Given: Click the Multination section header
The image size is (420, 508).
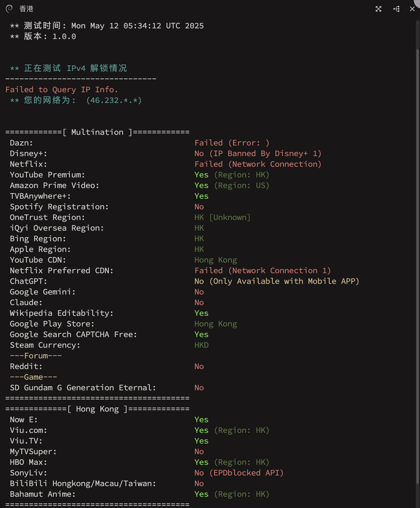Looking at the screenshot, I should point(97,132).
